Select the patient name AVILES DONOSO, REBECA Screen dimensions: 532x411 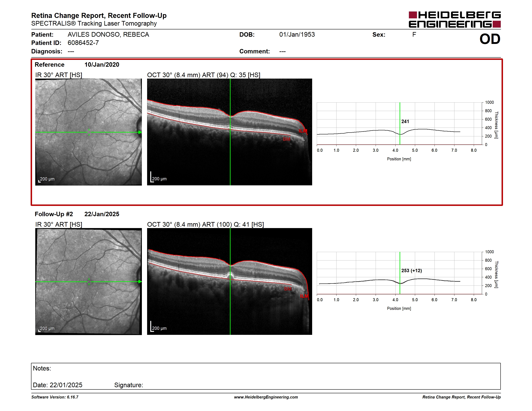tap(108, 35)
